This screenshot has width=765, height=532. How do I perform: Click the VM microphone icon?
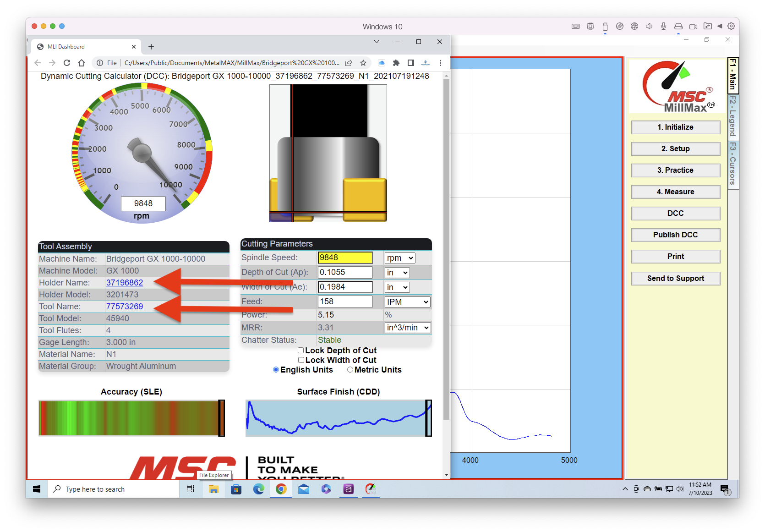pos(663,26)
